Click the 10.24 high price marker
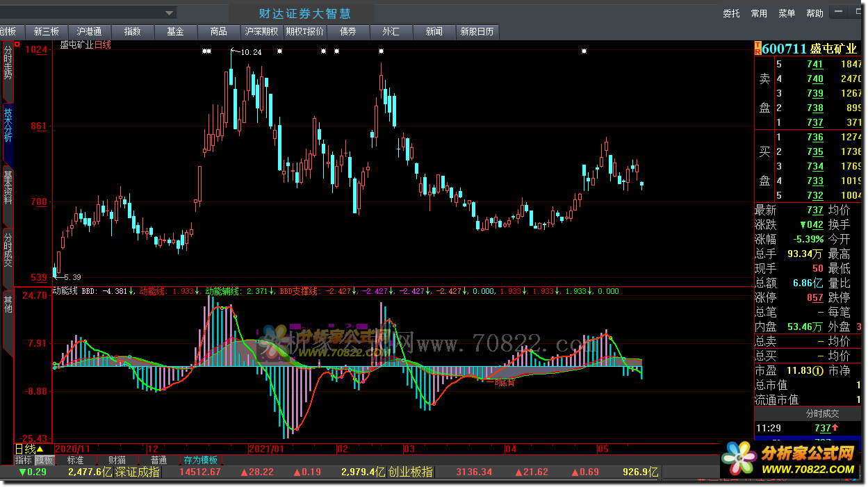This screenshot has width=868, height=487. click(252, 52)
